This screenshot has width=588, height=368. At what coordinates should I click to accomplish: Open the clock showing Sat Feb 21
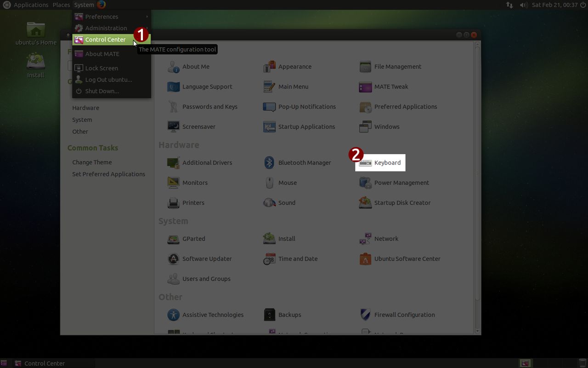click(554, 5)
